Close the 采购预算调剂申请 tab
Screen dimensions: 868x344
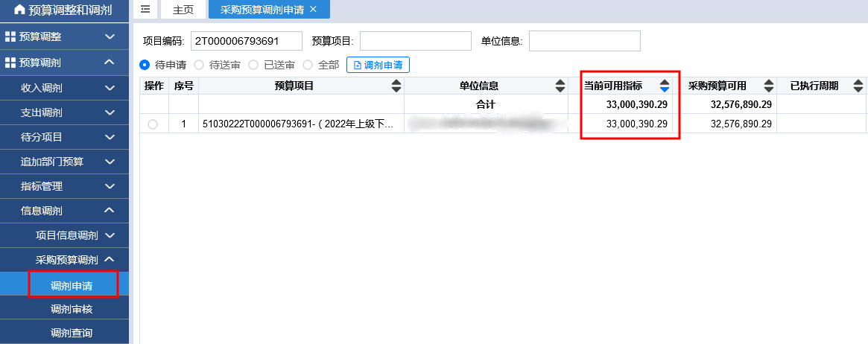(314, 10)
